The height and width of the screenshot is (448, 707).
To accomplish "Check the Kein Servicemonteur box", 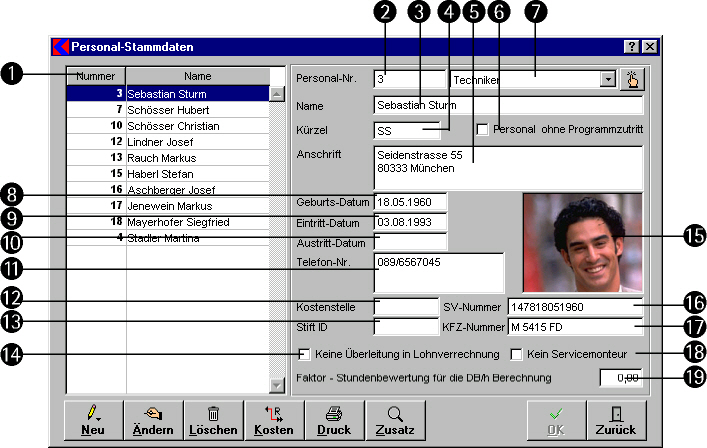I will tap(517, 353).
